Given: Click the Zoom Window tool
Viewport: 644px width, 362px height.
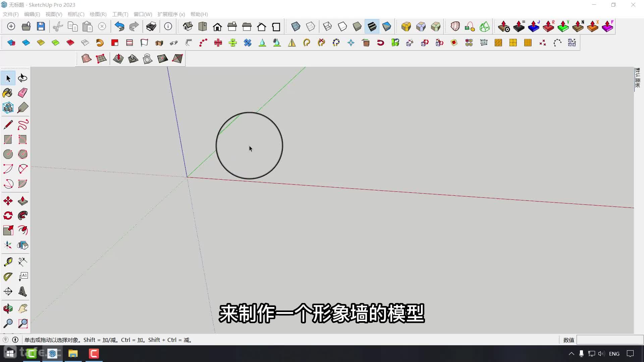Looking at the screenshot, I should pyautogui.click(x=23, y=323).
